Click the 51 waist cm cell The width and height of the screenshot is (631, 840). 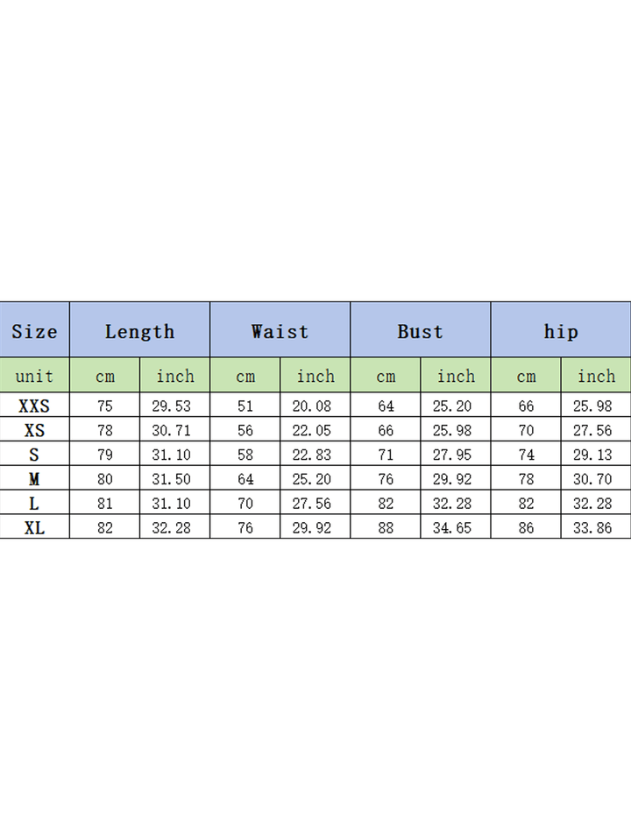tap(245, 405)
